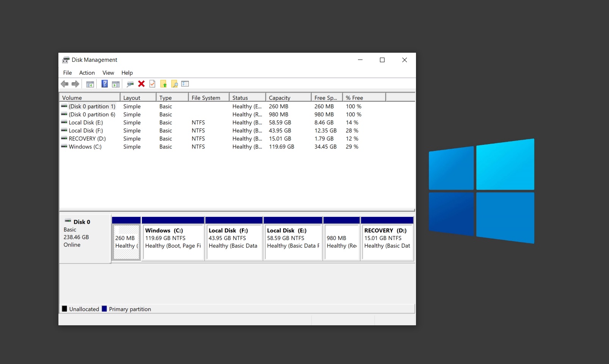Click the Primary partition color swatch in legend
The height and width of the screenshot is (364, 609).
104,309
